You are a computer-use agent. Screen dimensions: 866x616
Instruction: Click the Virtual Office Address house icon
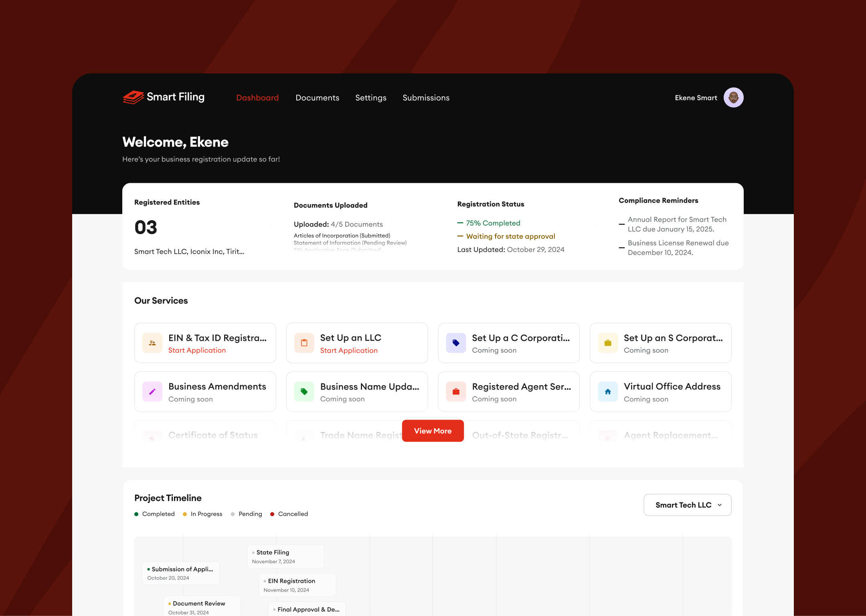[608, 392]
